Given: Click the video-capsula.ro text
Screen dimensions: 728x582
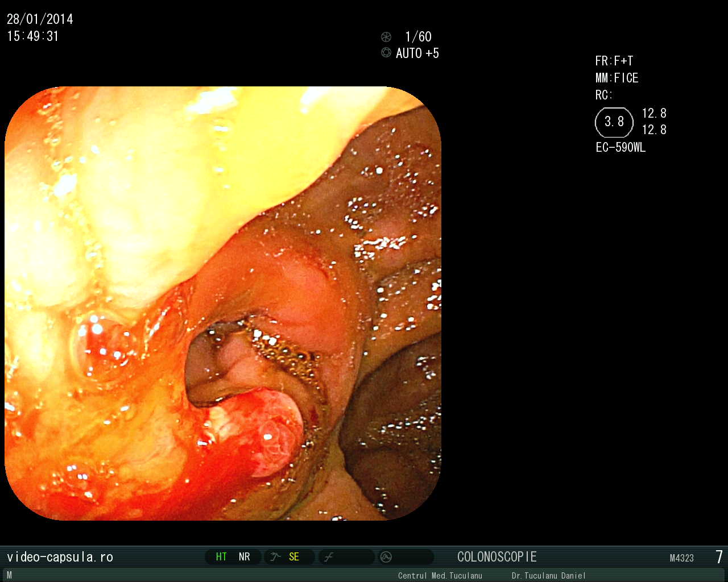Looking at the screenshot, I should (x=60, y=557).
